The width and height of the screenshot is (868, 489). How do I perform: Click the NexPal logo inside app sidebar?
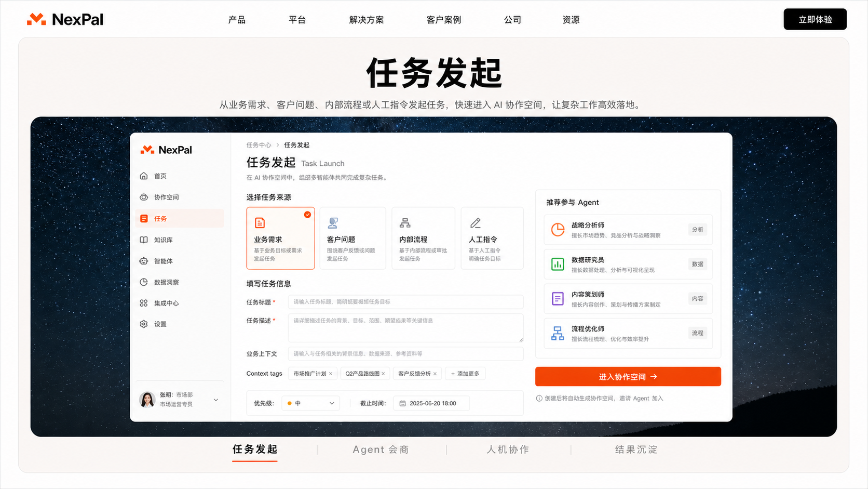166,150
